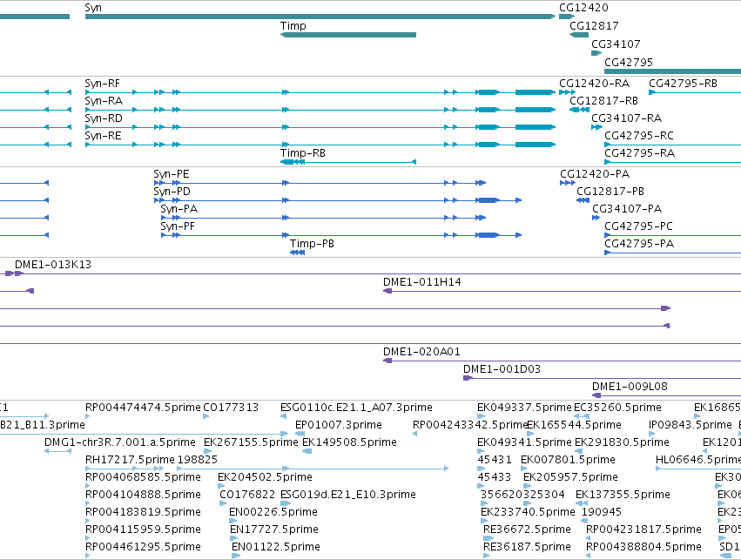
Task: Select the RP004115959.5prime EST label
Action: tap(143, 530)
